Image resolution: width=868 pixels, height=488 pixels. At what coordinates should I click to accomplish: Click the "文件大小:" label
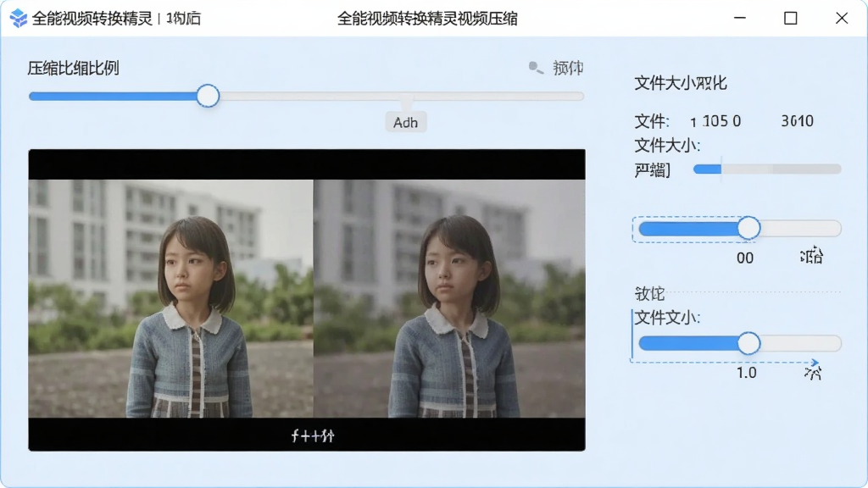pyautogui.click(x=667, y=146)
